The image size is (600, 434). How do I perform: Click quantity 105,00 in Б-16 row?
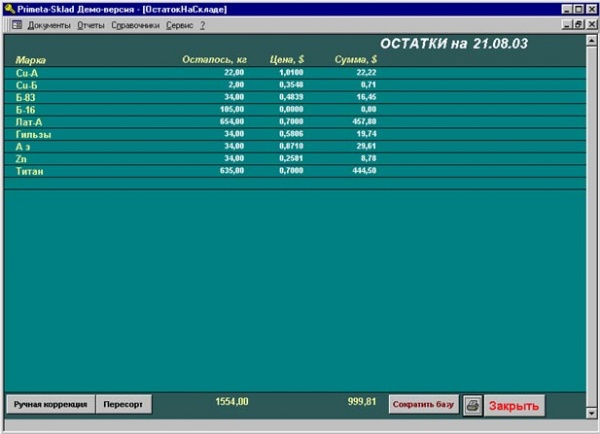232,109
